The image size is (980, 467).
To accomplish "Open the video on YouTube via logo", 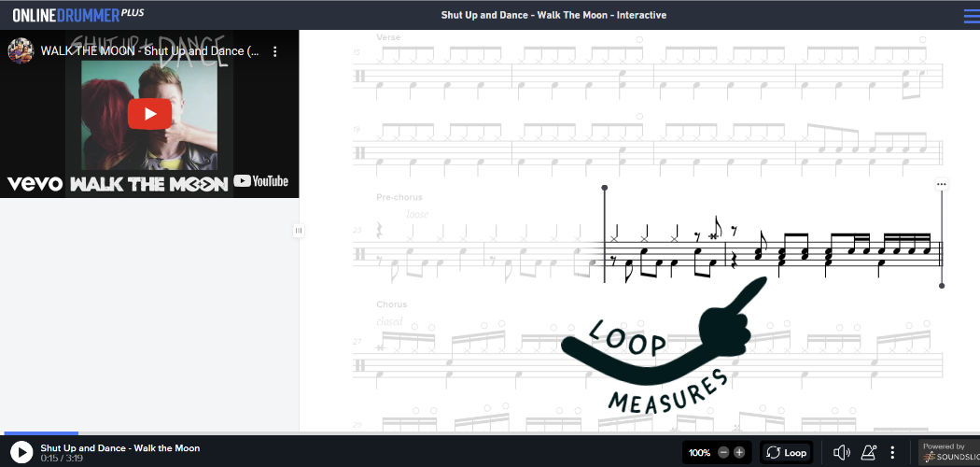I will tap(261, 181).
